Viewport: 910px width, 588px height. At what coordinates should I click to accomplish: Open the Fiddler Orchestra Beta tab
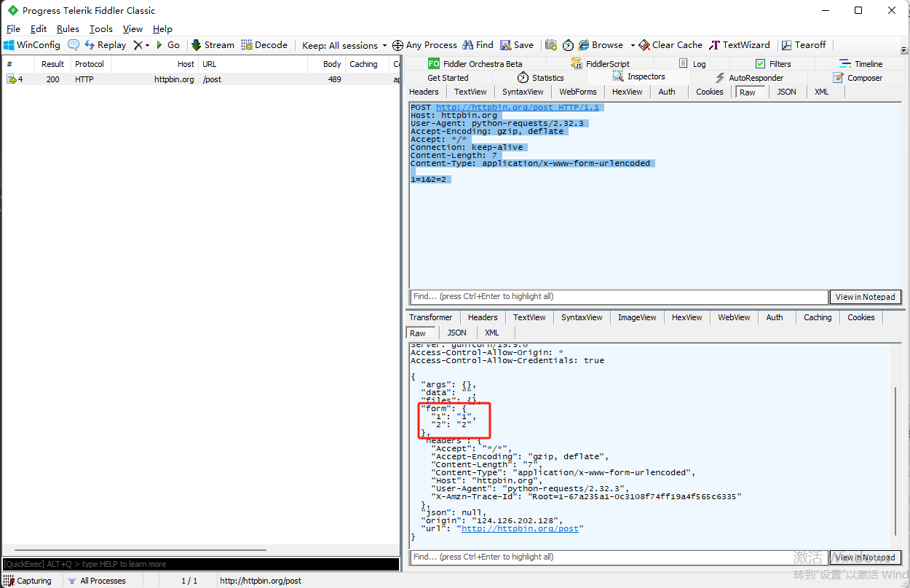tap(475, 64)
